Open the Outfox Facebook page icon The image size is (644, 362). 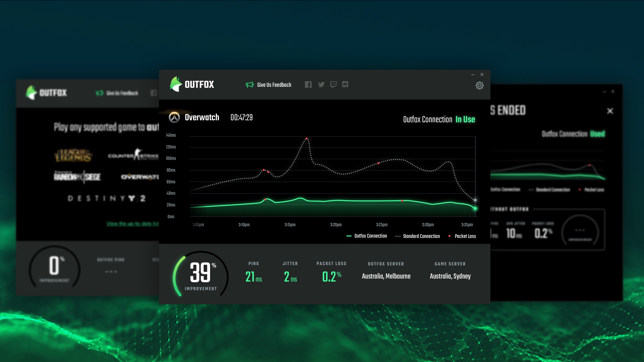(x=308, y=84)
